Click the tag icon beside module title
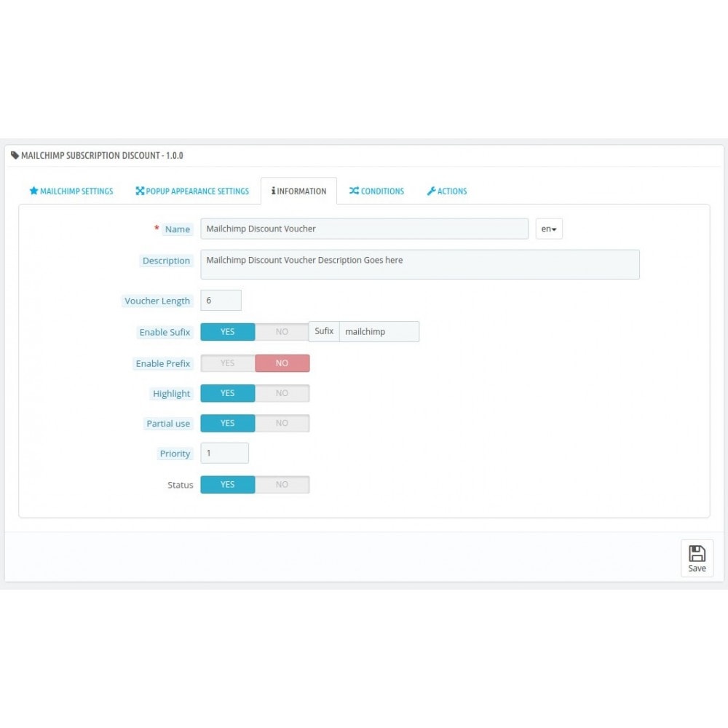The image size is (728, 728). tap(15, 155)
